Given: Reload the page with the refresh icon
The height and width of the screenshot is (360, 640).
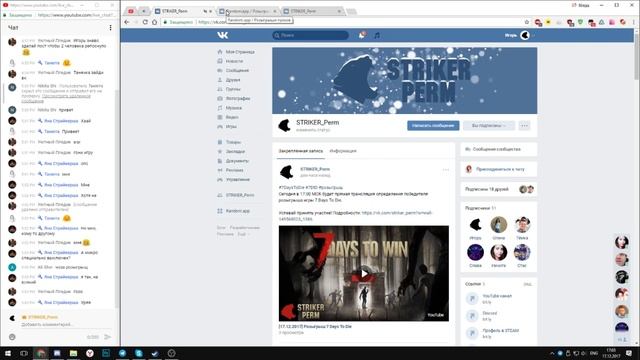Looking at the screenshot, I should click(145, 22).
